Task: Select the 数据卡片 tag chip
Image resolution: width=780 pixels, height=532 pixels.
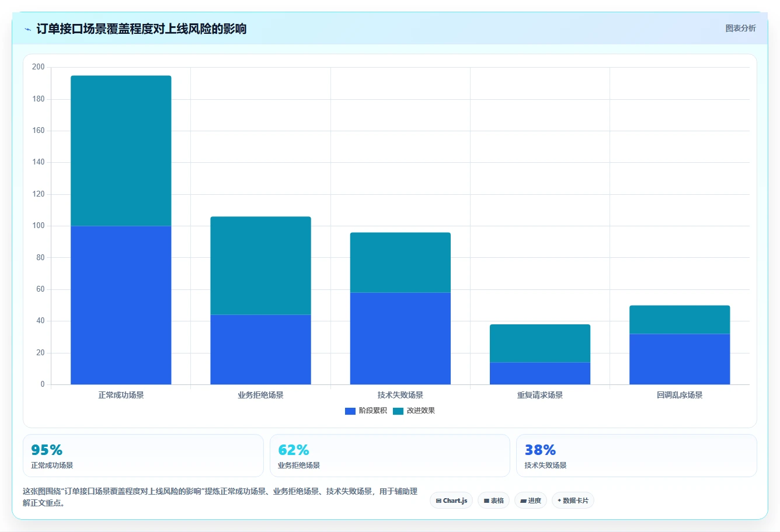Action: (573, 501)
